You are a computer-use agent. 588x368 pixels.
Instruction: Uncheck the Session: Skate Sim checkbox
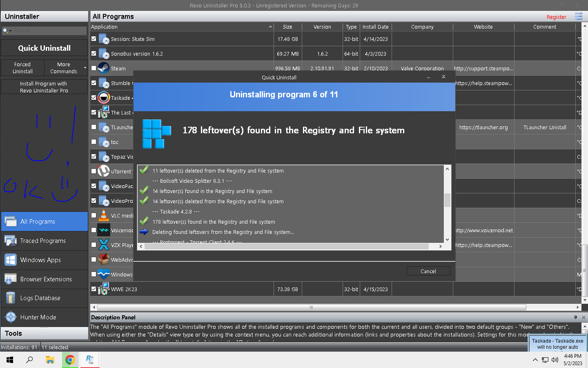pos(94,39)
